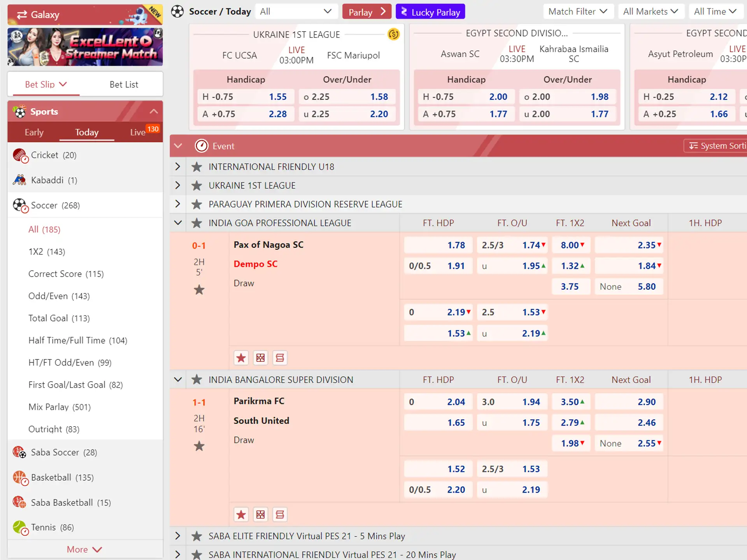Image resolution: width=747 pixels, height=560 pixels.
Task: Select draw odds 3.75 Pax of Nagoa match
Action: [571, 287]
